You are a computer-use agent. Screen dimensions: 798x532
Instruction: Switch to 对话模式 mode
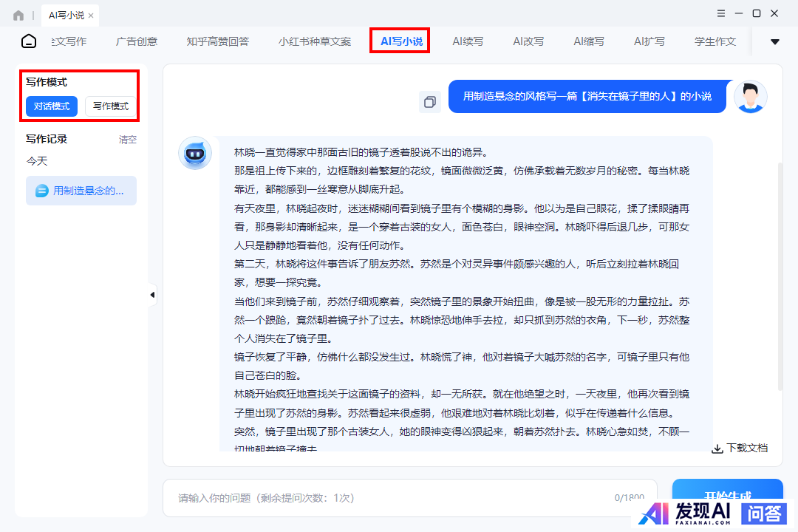tap(52, 106)
